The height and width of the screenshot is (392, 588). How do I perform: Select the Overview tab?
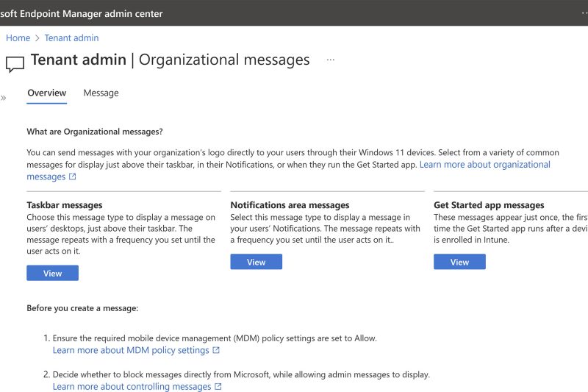point(47,93)
